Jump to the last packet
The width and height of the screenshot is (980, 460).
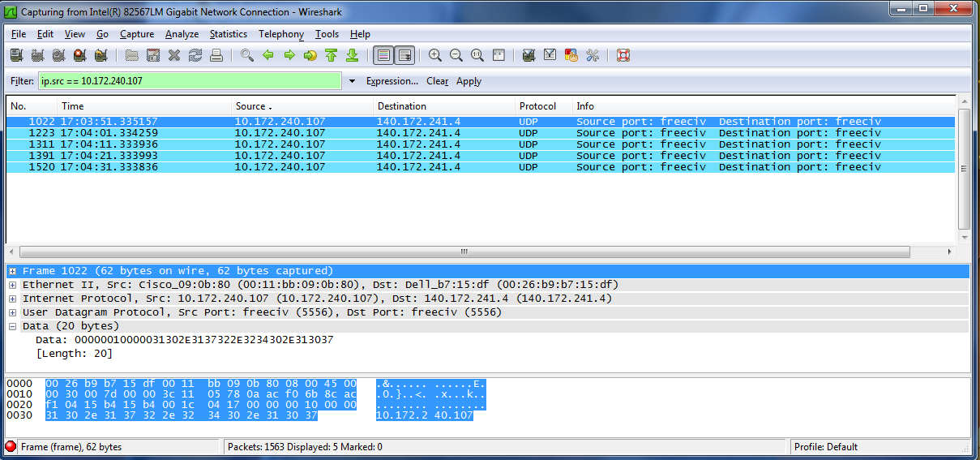(352, 55)
